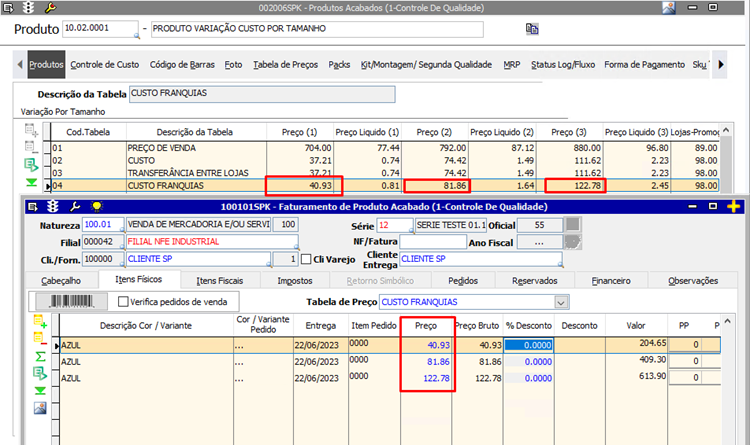This screenshot has height=445, width=750.
Task: Open the Controle de Custo tab
Action: (x=105, y=64)
